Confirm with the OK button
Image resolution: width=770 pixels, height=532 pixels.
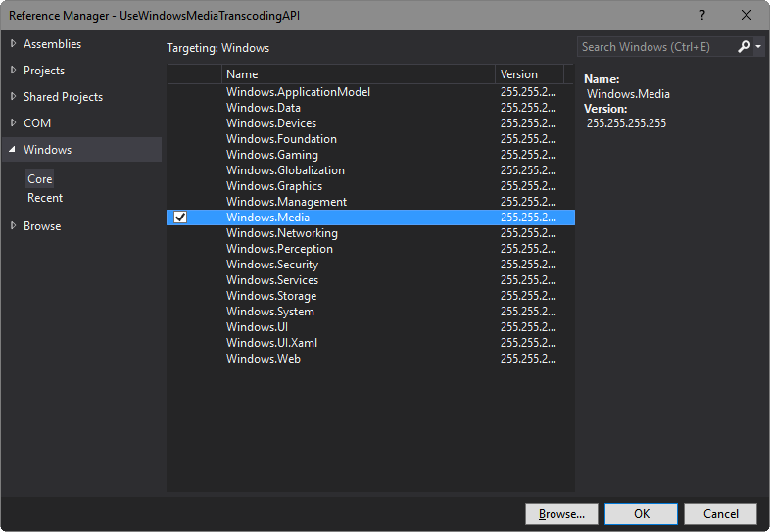tap(642, 513)
